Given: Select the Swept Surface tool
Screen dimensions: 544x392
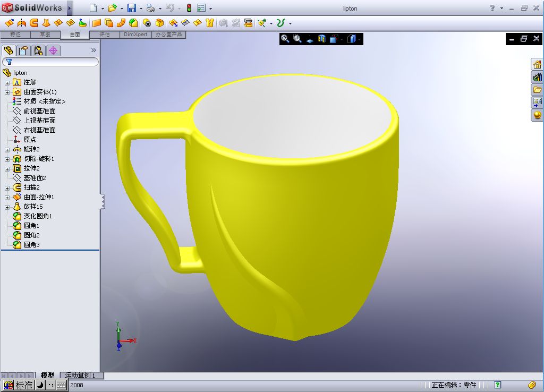Looking at the screenshot, I should 33,23.
